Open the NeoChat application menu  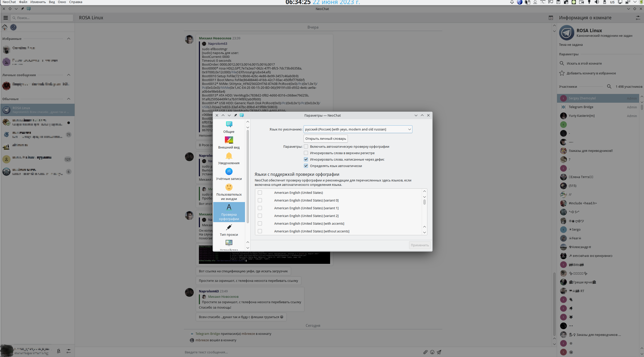pos(9,2)
